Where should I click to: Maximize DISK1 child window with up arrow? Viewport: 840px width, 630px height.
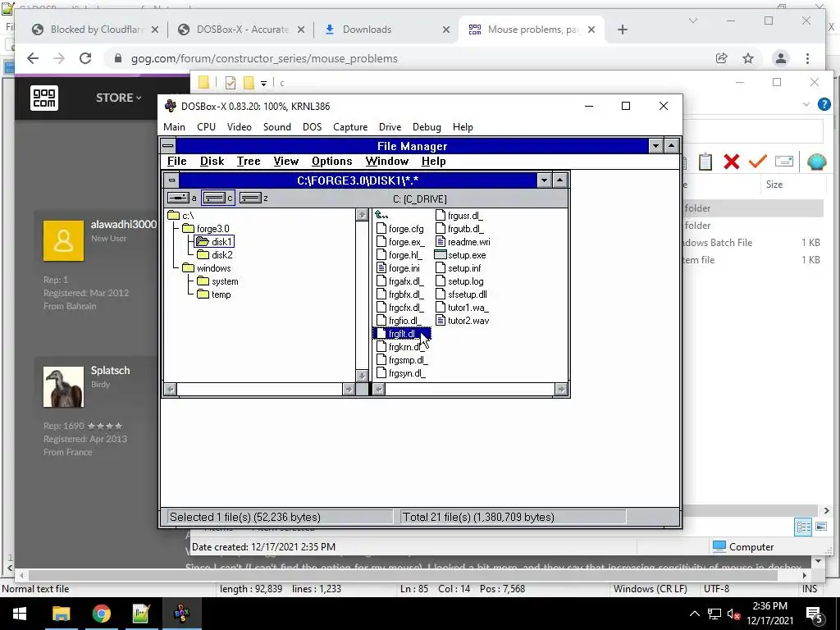[559, 180]
